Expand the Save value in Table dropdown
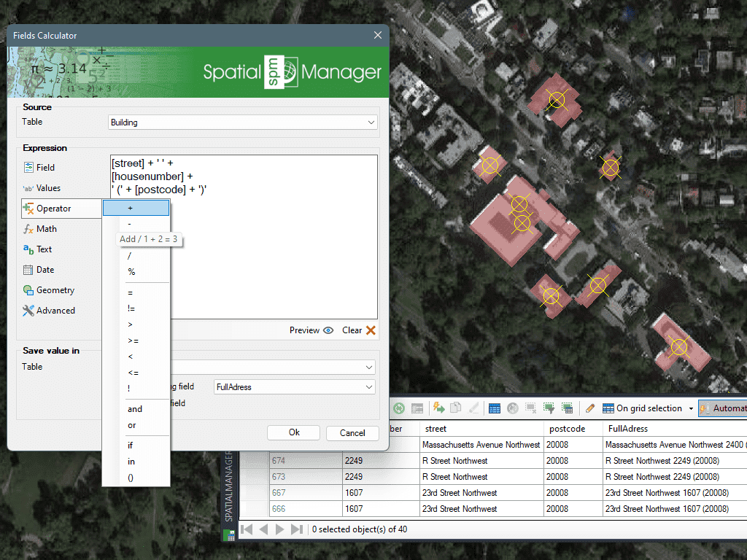747x560 pixels. tap(369, 367)
